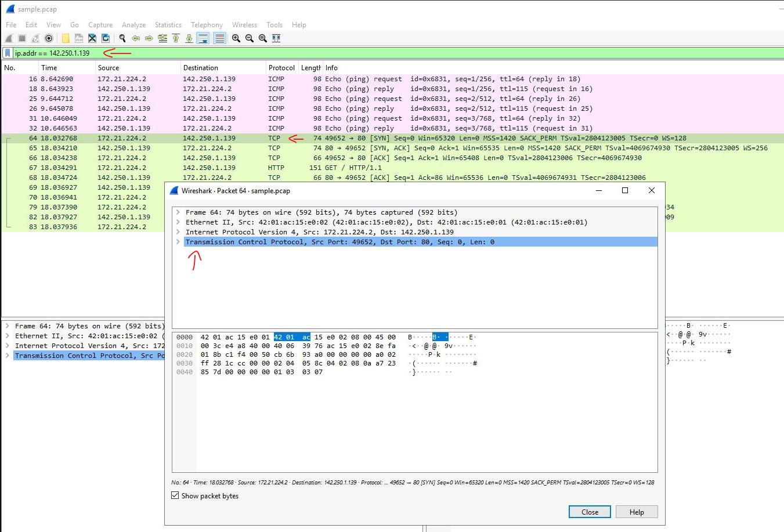Jump to the last packet using the toolbar arrow
The width and height of the screenshot is (784, 532).
[189, 38]
